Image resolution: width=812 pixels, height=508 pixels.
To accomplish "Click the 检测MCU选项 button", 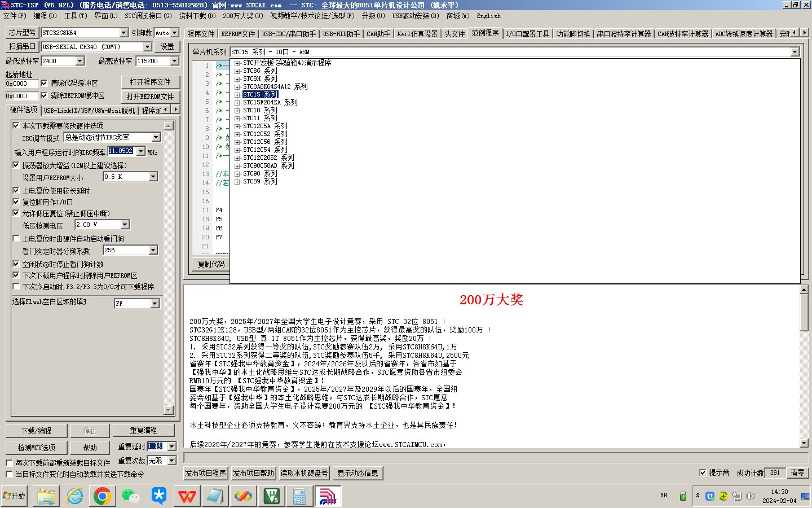I will tap(37, 448).
